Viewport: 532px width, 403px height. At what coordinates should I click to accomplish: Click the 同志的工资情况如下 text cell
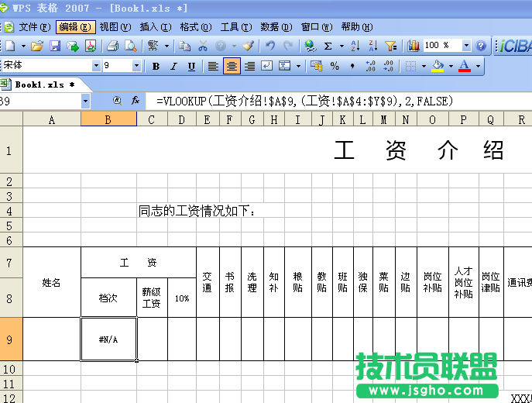click(x=197, y=211)
